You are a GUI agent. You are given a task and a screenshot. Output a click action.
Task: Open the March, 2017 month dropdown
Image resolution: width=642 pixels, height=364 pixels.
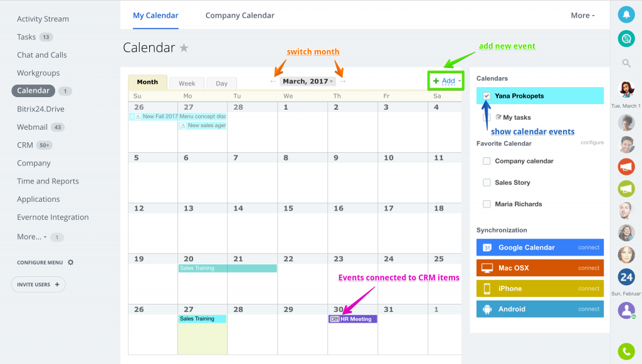click(307, 81)
